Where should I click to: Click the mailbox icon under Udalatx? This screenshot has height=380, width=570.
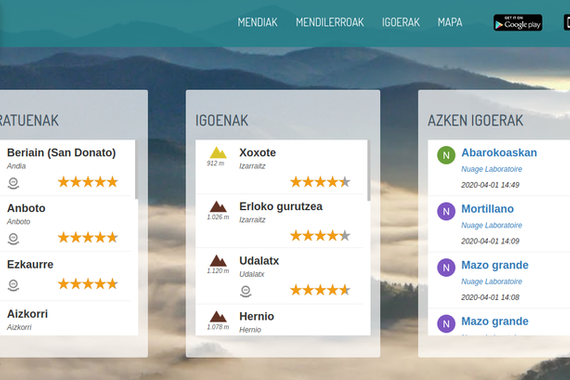246,291
